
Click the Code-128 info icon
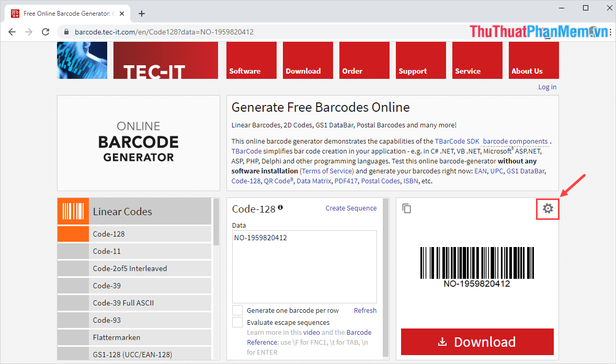[x=280, y=208]
